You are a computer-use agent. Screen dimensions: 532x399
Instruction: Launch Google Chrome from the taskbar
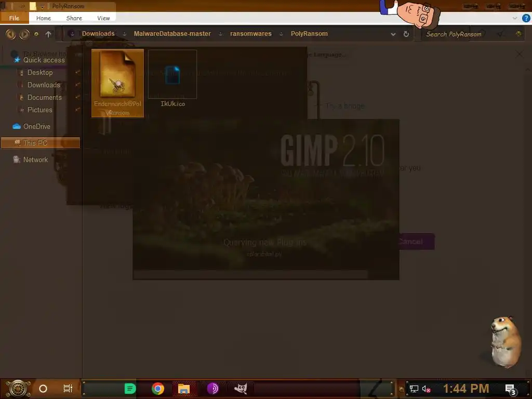tap(158, 389)
